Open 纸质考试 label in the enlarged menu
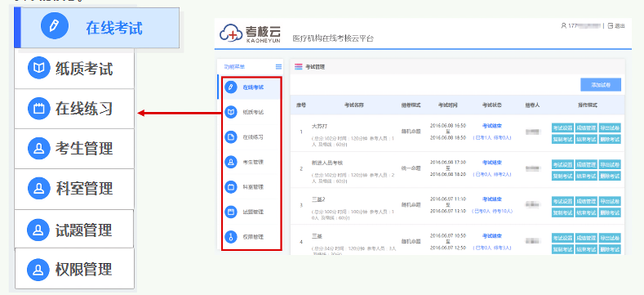 click(x=84, y=69)
